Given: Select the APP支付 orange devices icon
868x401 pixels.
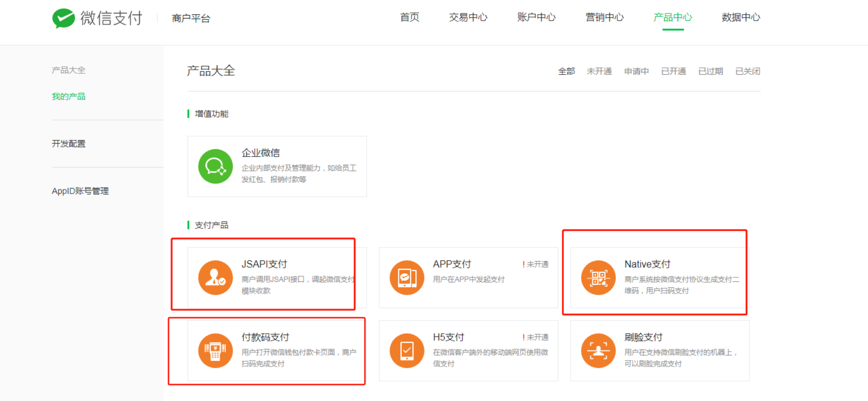Looking at the screenshot, I should 407,278.
